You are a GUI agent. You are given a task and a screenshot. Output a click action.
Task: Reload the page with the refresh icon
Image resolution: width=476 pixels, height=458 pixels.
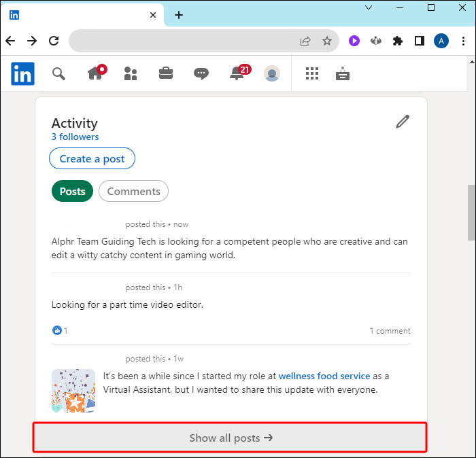point(54,41)
